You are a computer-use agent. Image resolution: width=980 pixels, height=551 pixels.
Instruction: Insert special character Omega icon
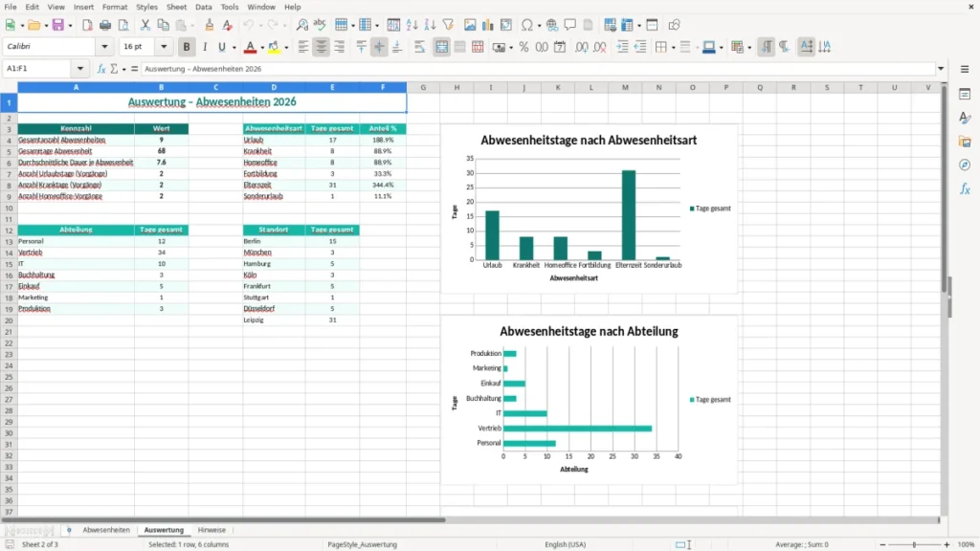tap(527, 25)
